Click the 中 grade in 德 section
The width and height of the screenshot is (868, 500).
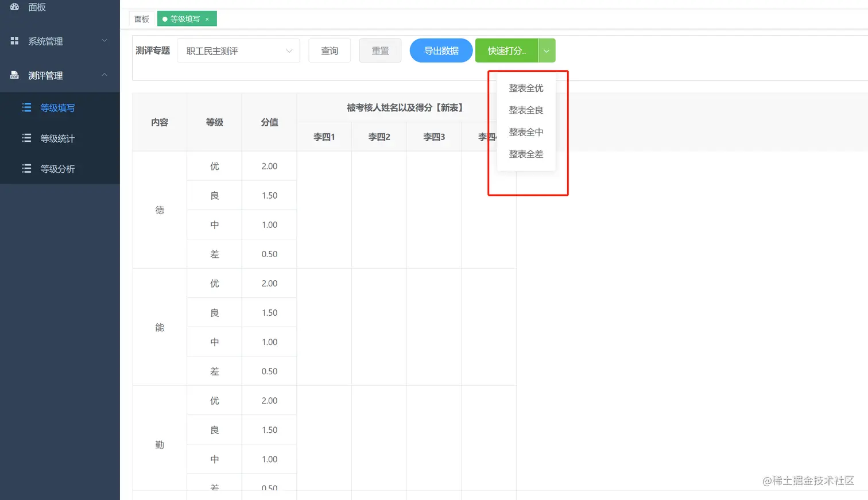[215, 224]
